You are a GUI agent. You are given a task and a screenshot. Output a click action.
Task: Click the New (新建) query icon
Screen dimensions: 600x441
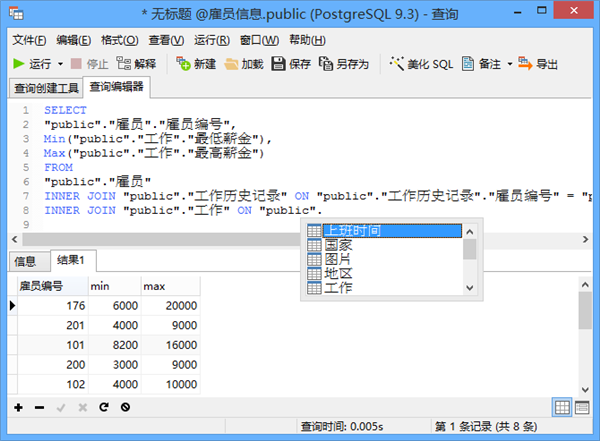pyautogui.click(x=196, y=64)
